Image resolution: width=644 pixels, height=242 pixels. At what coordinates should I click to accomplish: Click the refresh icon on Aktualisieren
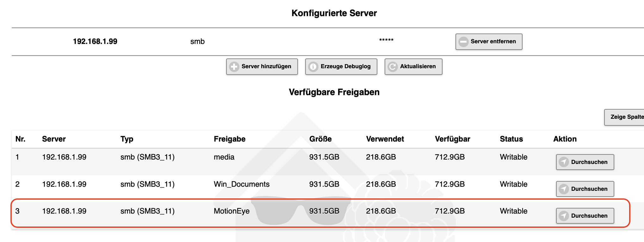pos(393,67)
